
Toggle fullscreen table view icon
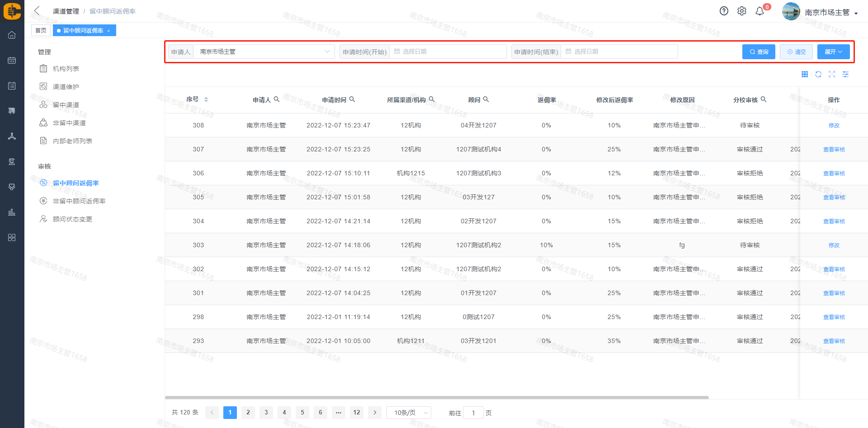(x=832, y=75)
